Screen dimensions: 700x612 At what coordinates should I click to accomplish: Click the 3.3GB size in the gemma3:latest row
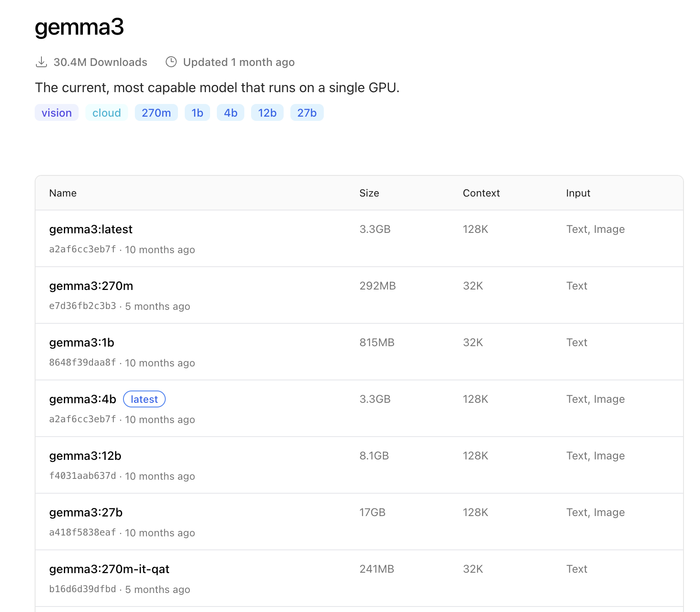click(375, 229)
